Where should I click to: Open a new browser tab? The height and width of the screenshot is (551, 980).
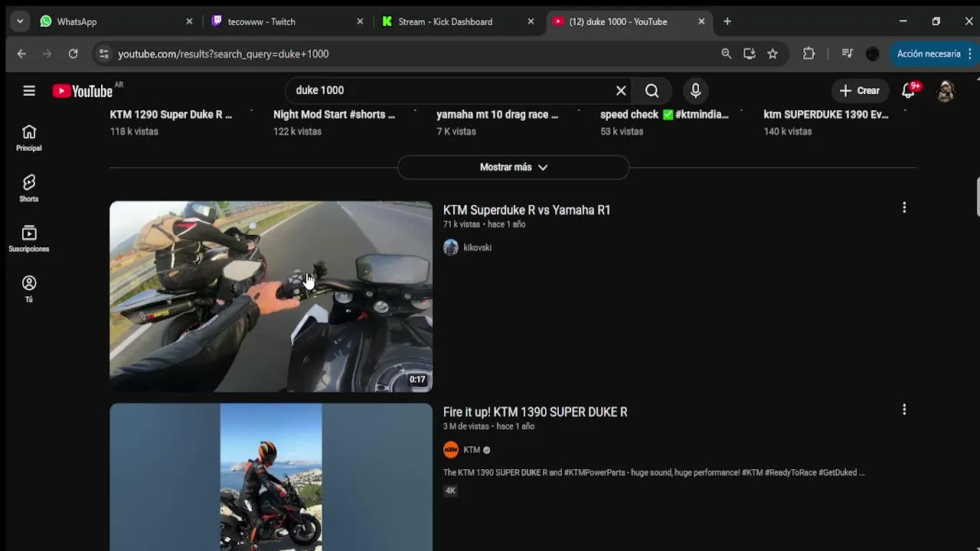[727, 21]
